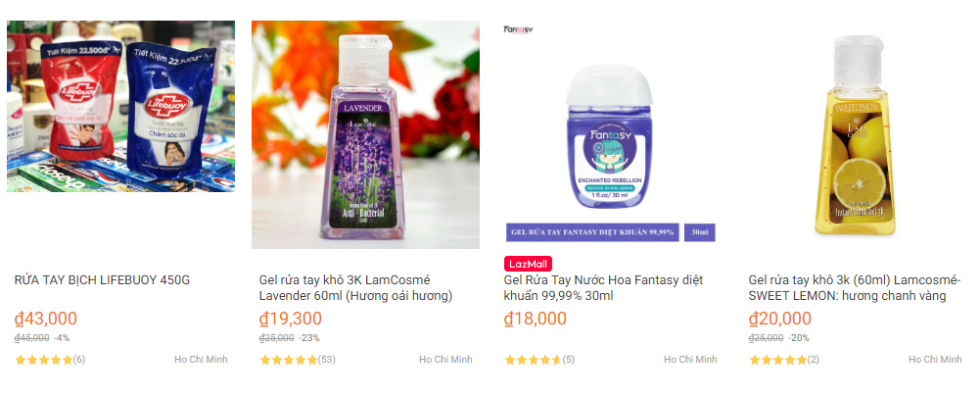Open the Sweet Lemon gel product image
The width and height of the screenshot is (980, 396).
pos(855,134)
